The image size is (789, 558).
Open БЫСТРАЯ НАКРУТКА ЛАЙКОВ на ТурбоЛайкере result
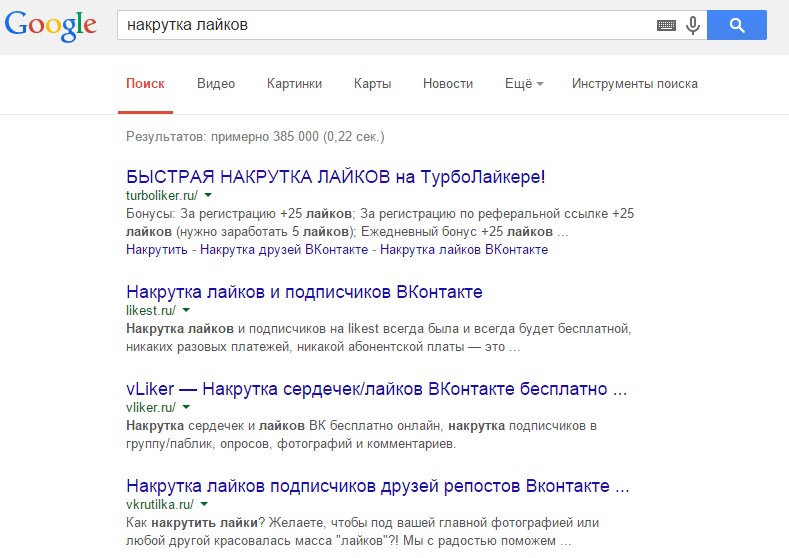tap(336, 177)
